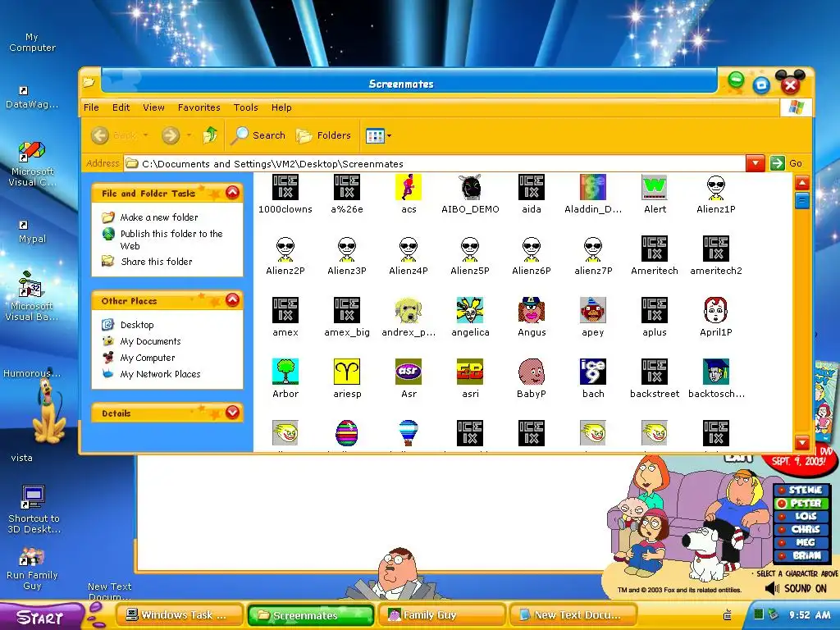Click the scrollbar up arrow in file list
The width and height of the screenshot is (840, 630).
point(802,183)
